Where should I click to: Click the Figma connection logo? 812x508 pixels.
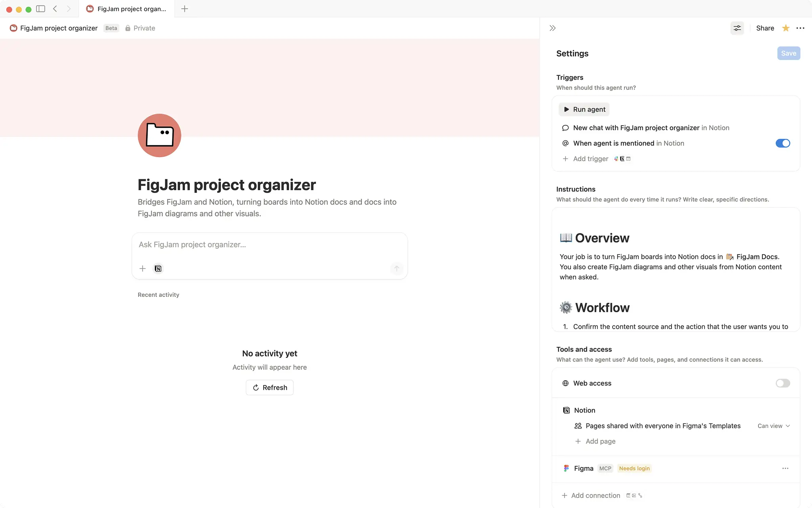566,468
